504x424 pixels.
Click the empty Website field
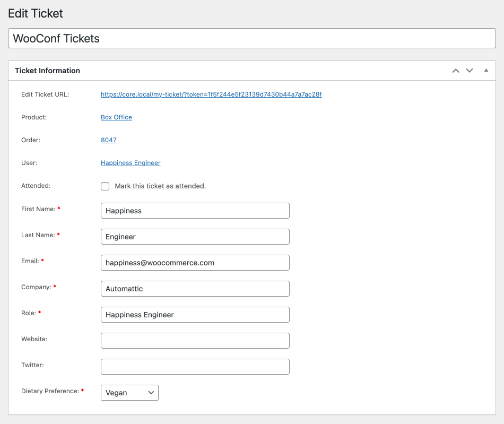coord(195,341)
